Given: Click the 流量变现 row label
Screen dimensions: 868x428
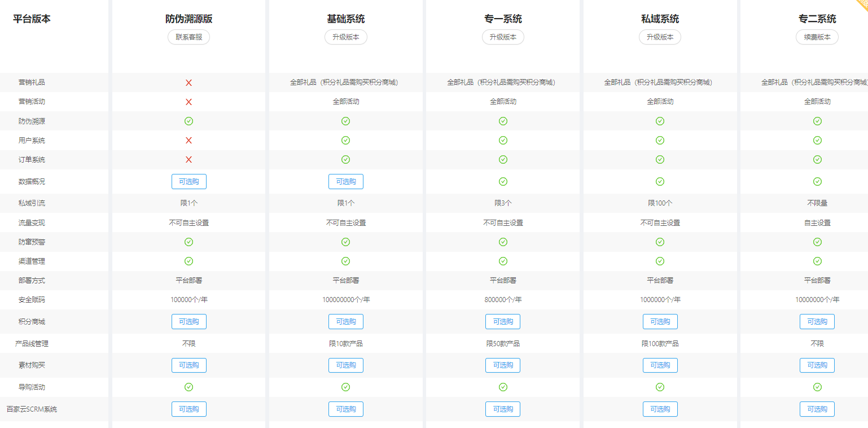Looking at the screenshot, I should click(x=32, y=222).
